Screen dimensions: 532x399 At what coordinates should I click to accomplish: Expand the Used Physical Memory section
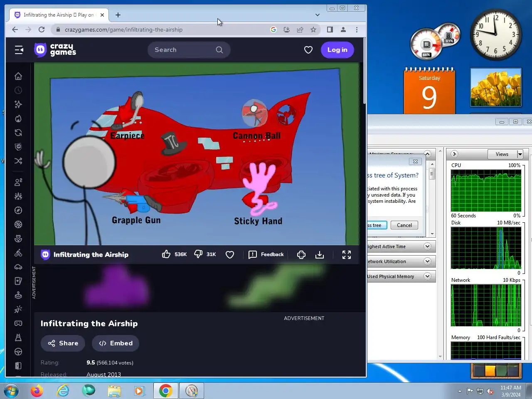(427, 276)
